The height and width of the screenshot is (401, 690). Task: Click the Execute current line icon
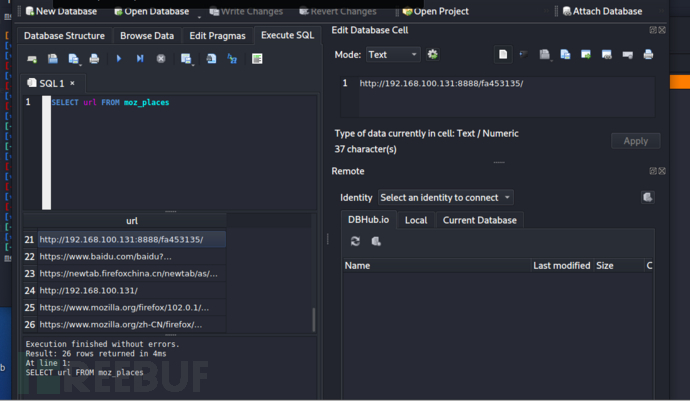tap(140, 59)
